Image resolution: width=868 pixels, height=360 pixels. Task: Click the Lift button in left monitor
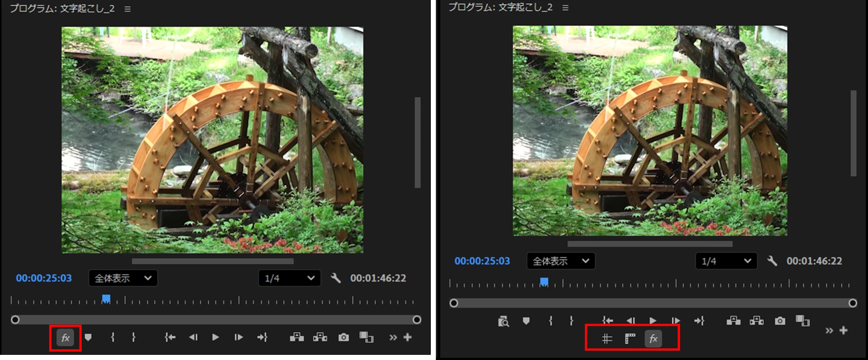pyautogui.click(x=297, y=337)
